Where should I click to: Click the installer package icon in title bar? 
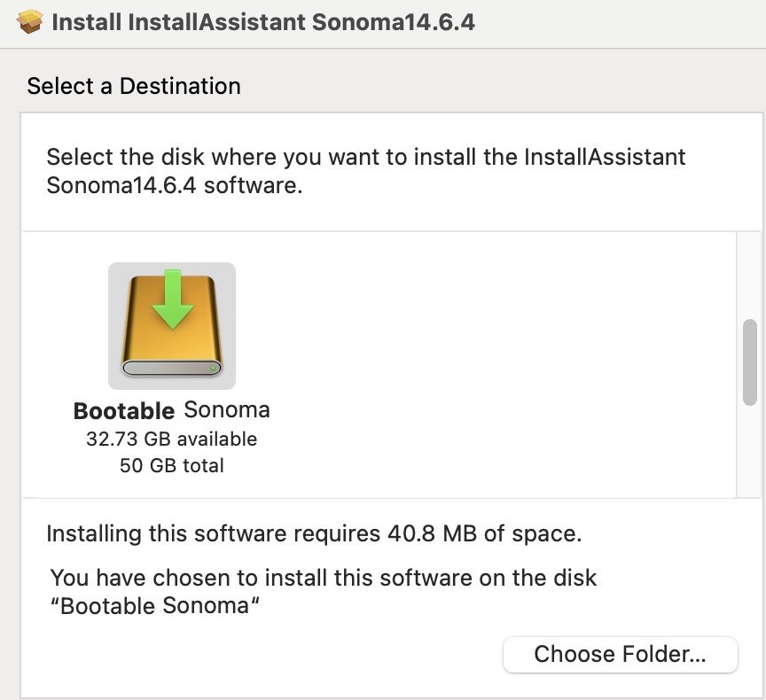pyautogui.click(x=30, y=22)
